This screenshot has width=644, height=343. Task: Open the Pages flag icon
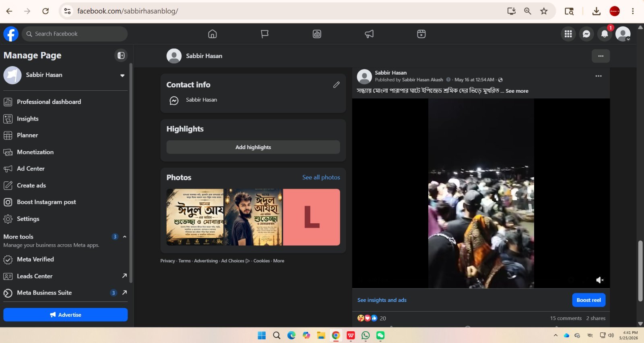pos(264,34)
